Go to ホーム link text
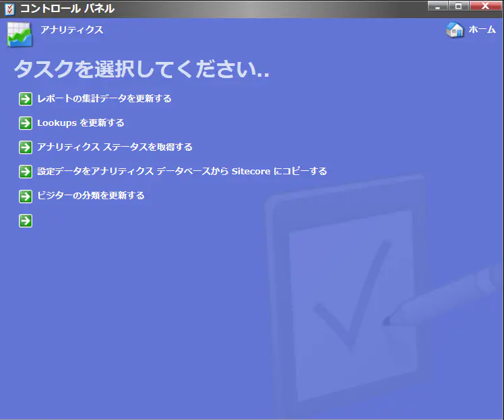Image resolution: width=504 pixels, height=420 pixels. (482, 30)
